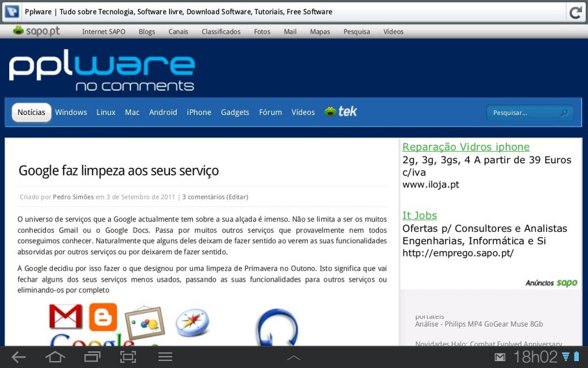Open the It Jobs ad link

pos(419,216)
